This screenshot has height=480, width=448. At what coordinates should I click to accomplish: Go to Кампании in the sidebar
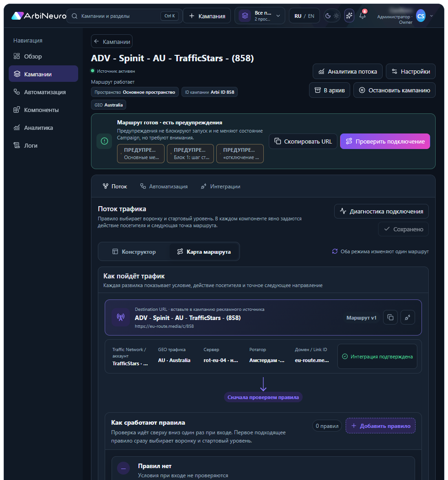pyautogui.click(x=43, y=74)
